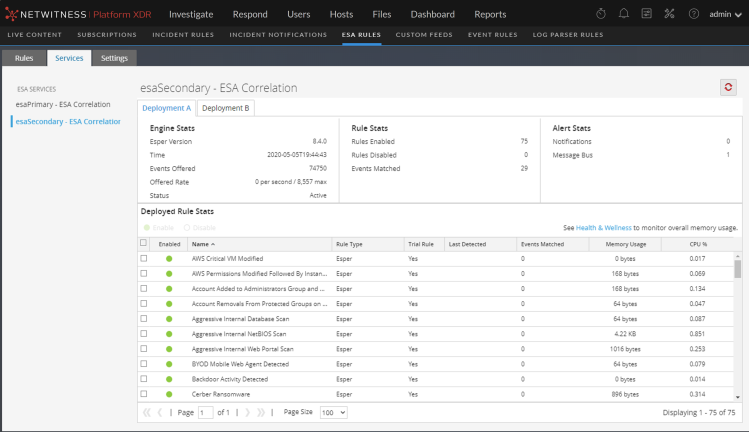Open the Settings tab
749x432 pixels.
click(x=114, y=58)
